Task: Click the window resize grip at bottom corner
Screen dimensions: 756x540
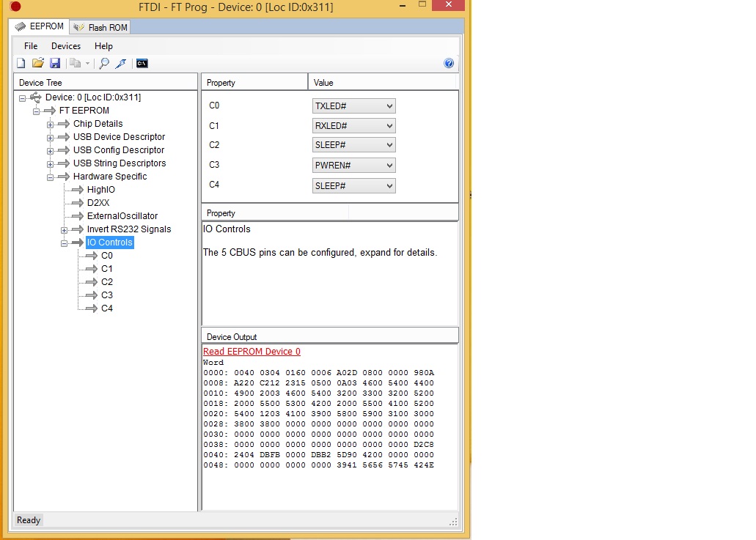Action: tap(453, 522)
